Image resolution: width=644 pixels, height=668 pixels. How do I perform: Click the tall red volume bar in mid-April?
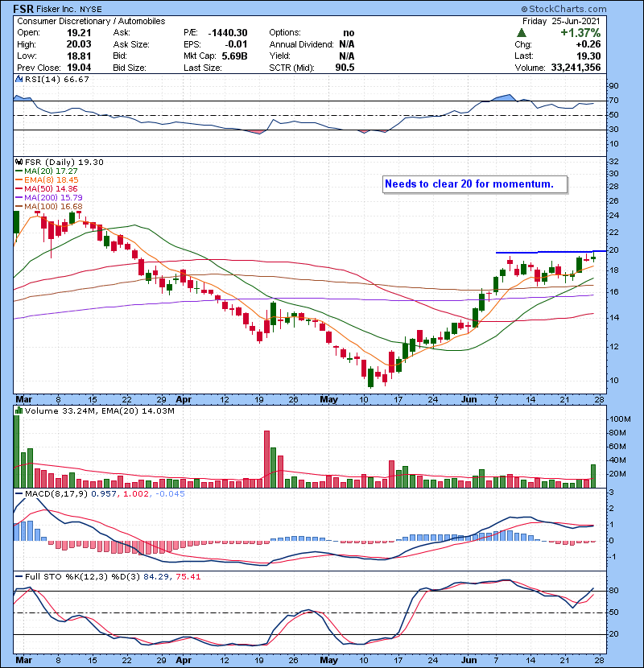(266, 460)
